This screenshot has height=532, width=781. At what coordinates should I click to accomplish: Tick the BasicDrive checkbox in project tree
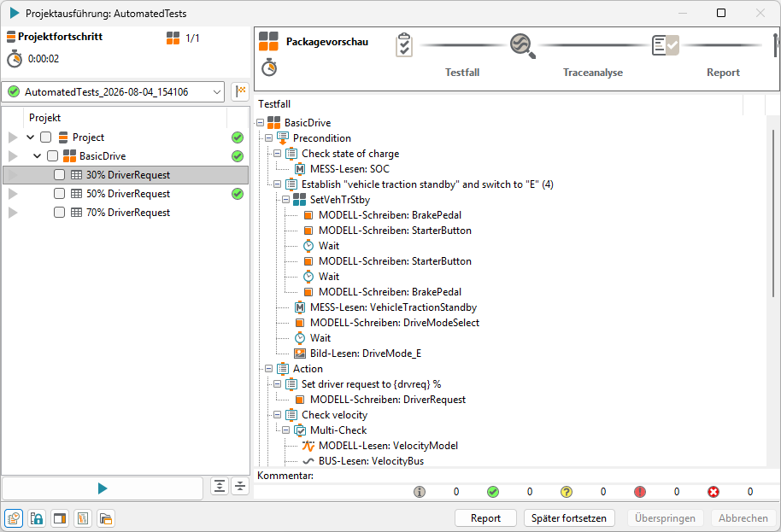[52, 156]
